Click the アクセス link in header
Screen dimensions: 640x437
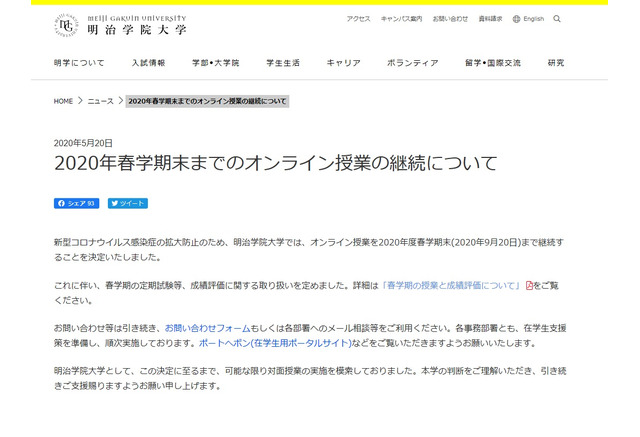pos(358,19)
